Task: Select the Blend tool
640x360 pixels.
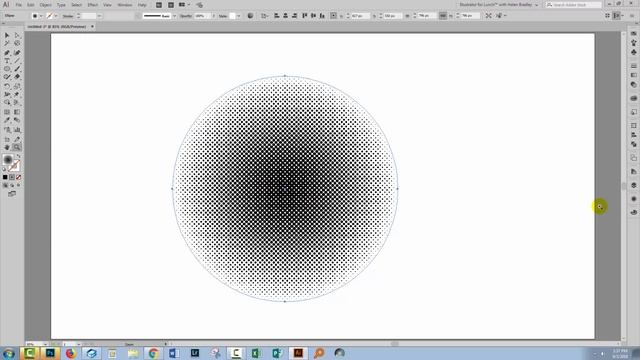Action: click(17, 120)
